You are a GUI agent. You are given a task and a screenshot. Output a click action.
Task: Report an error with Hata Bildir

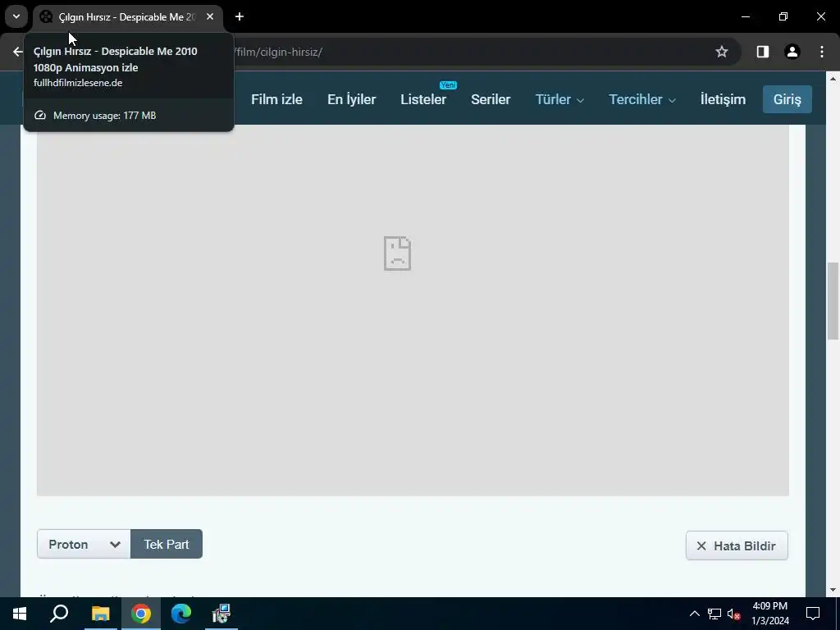[737, 546]
